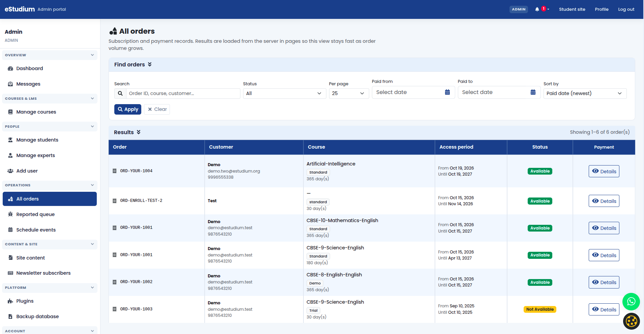The image size is (644, 334).
Task: View Details for order ORD-YOUR-1004
Action: [604, 171]
